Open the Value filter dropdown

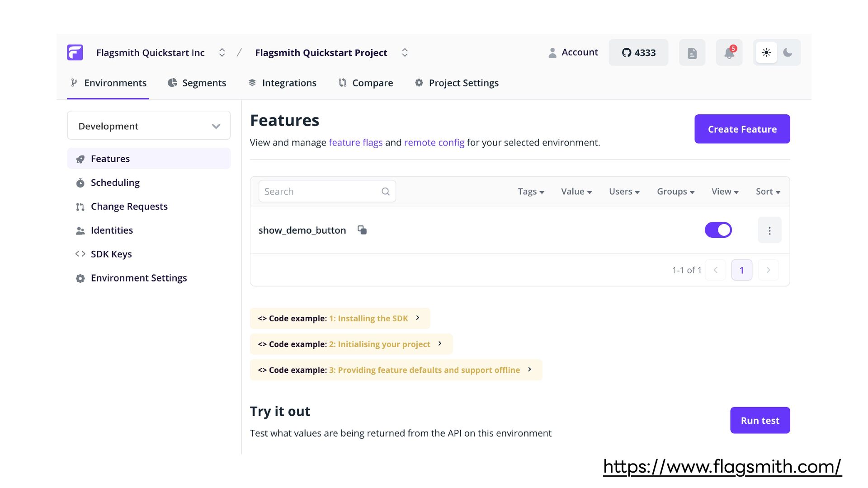pyautogui.click(x=576, y=192)
